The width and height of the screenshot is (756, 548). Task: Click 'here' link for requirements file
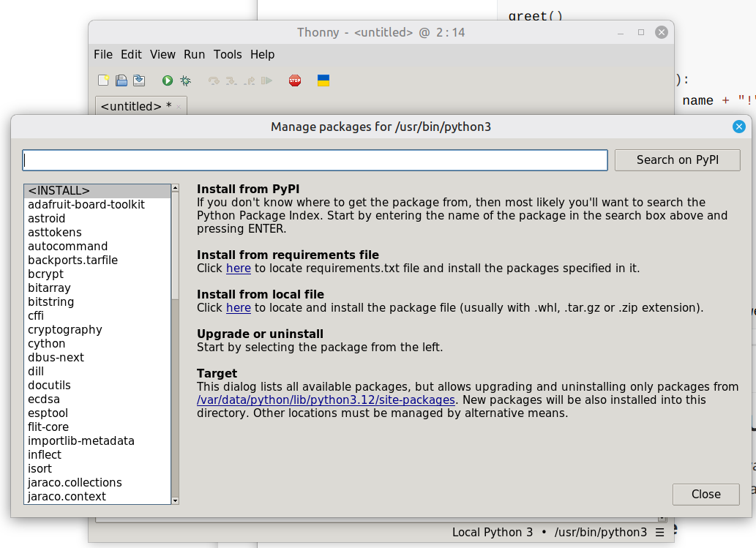239,269
